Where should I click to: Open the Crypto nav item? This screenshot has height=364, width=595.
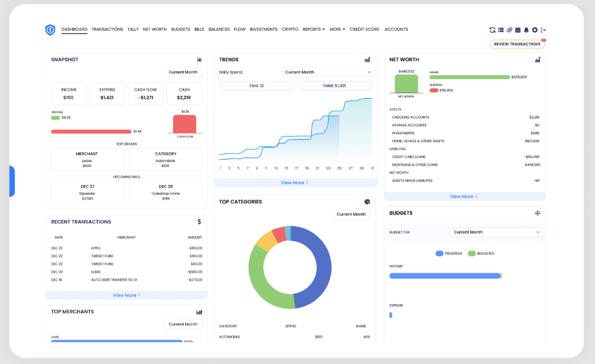290,29
